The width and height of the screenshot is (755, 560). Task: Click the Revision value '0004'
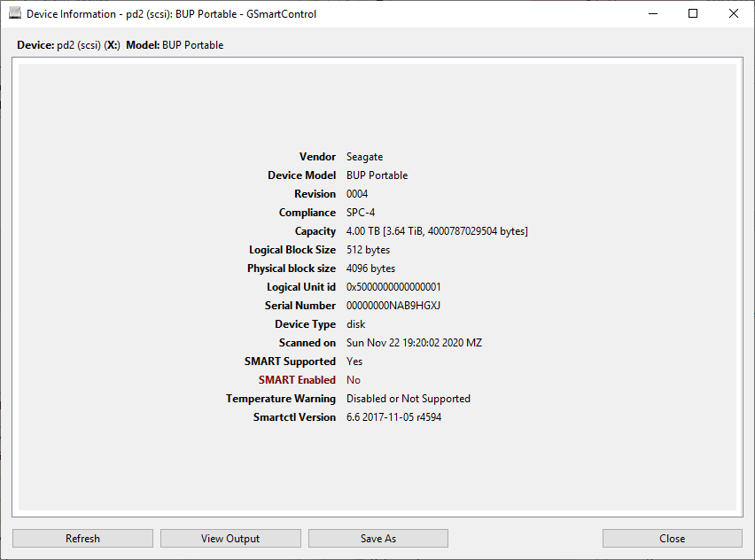click(357, 194)
